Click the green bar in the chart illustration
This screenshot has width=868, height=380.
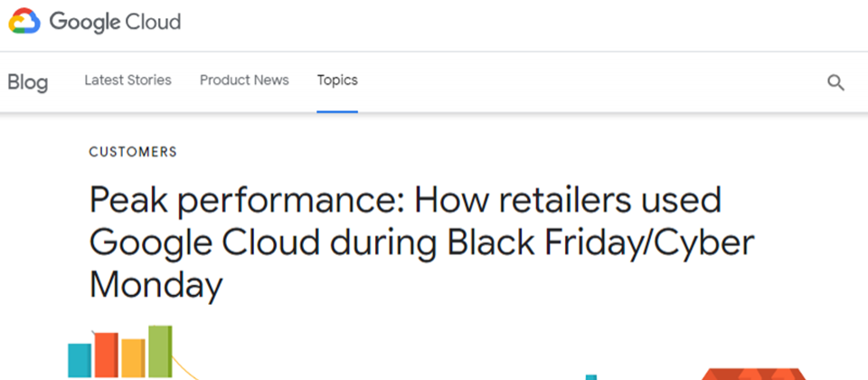point(160,352)
